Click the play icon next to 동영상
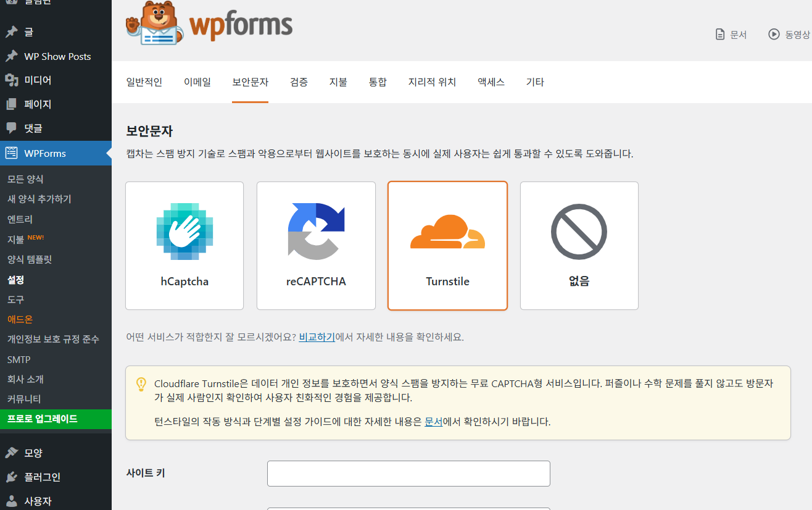 [x=774, y=35]
